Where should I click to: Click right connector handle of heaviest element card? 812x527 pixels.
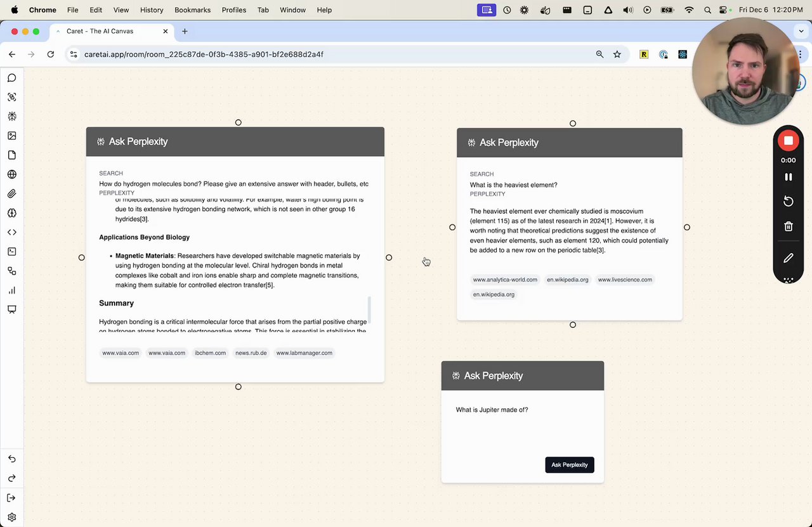coord(687,227)
